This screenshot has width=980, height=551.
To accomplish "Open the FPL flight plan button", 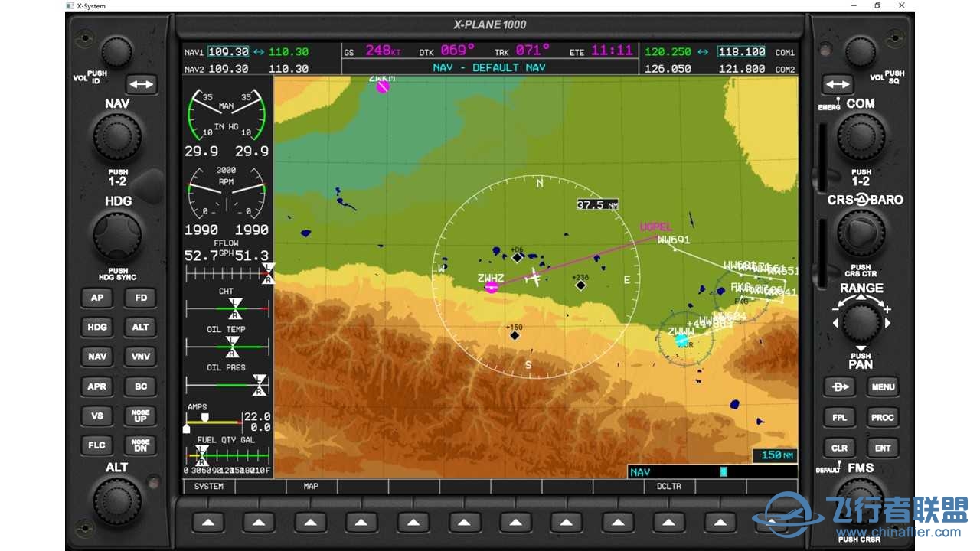I will tap(839, 417).
